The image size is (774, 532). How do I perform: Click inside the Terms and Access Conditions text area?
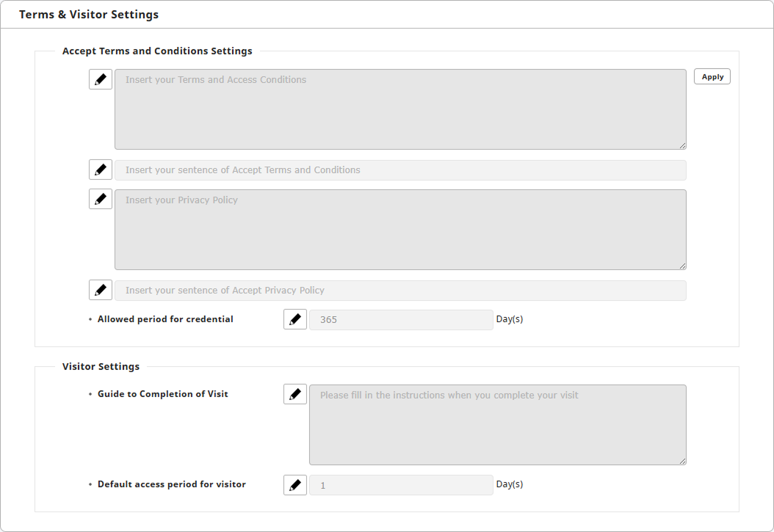click(x=400, y=109)
